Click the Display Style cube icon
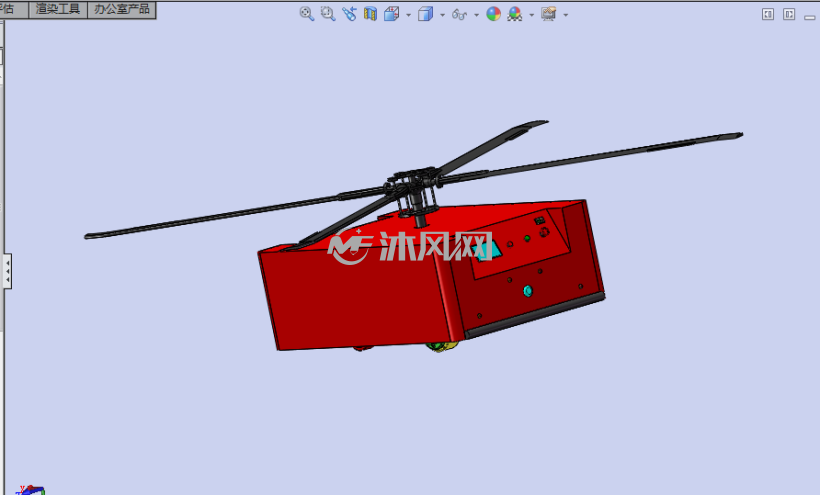Image resolution: width=820 pixels, height=495 pixels. point(425,14)
